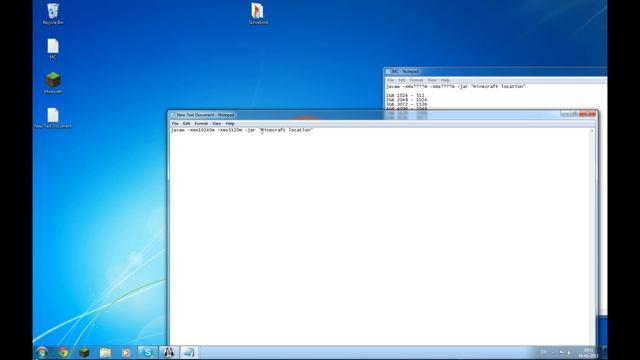This screenshot has height=360, width=640.
Task: Click the blank text area below the javaw line
Action: 379,239
